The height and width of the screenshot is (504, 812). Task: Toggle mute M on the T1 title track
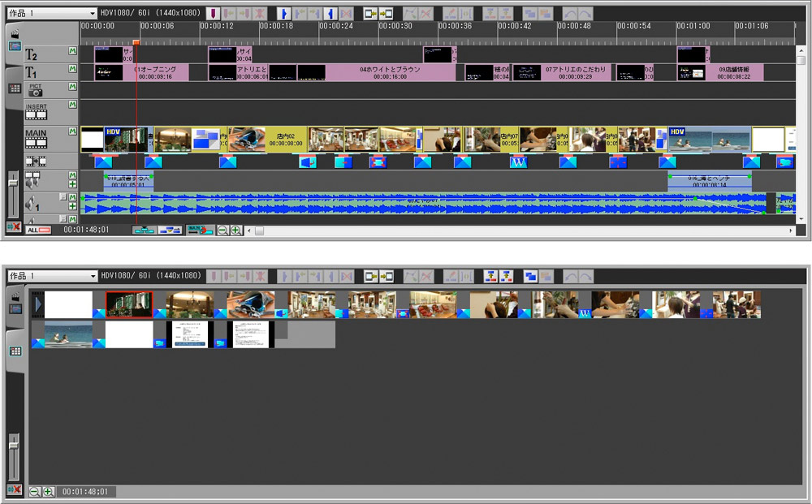coord(72,68)
